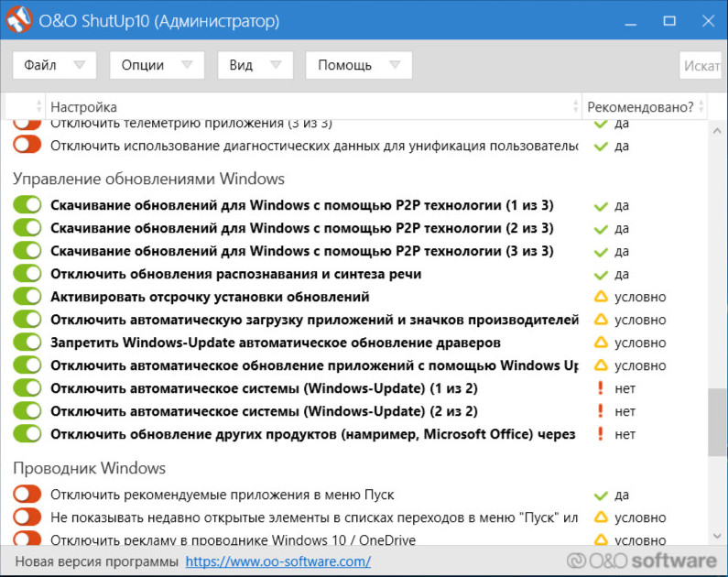Click yellow triangle icon for Активировать отсрочку row
Screen dimensions: 728x577
[601, 297]
